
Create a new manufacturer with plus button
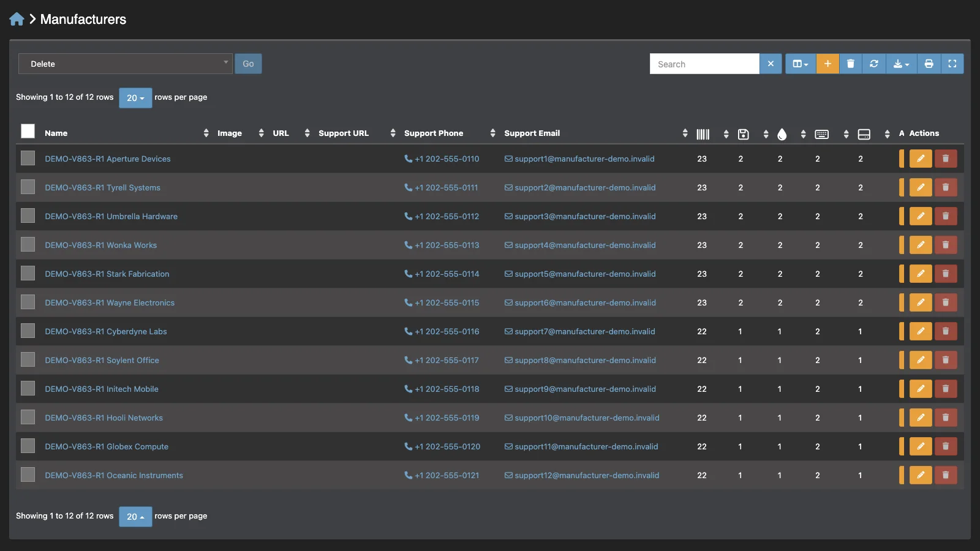pos(827,64)
